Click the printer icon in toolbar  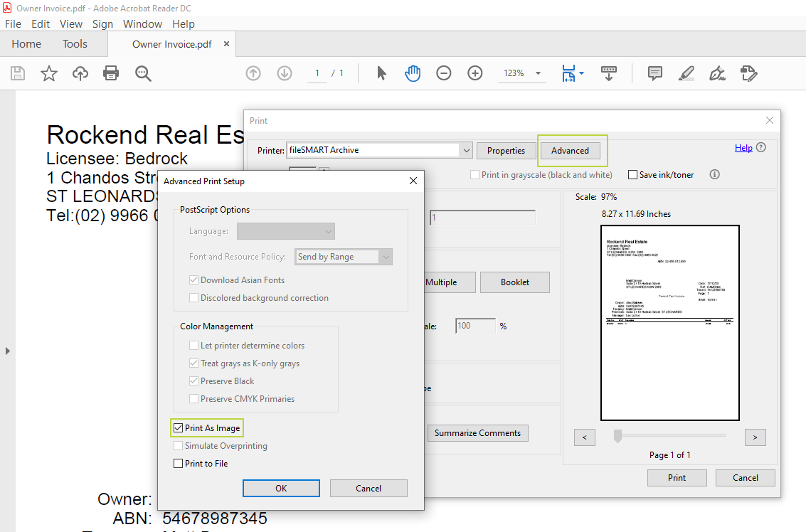click(111, 73)
